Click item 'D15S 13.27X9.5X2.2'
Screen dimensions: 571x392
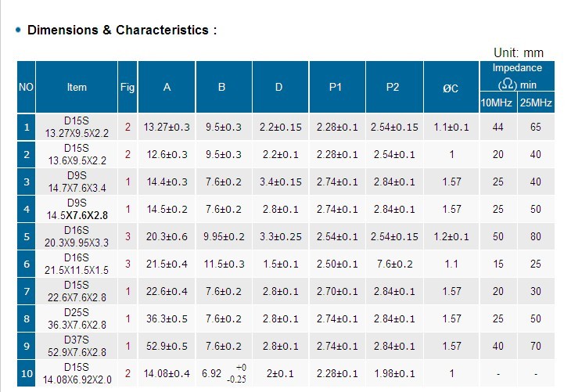(77, 127)
